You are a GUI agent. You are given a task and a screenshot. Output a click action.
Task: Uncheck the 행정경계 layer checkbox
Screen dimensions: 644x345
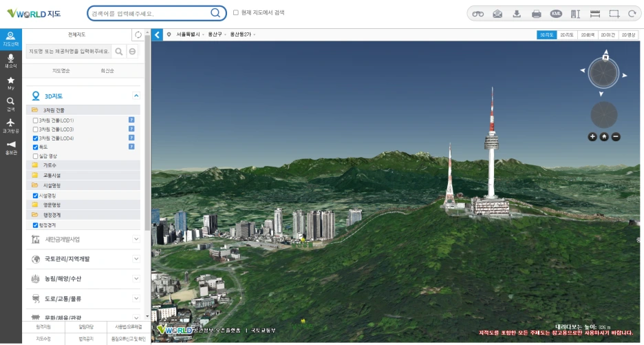point(35,225)
